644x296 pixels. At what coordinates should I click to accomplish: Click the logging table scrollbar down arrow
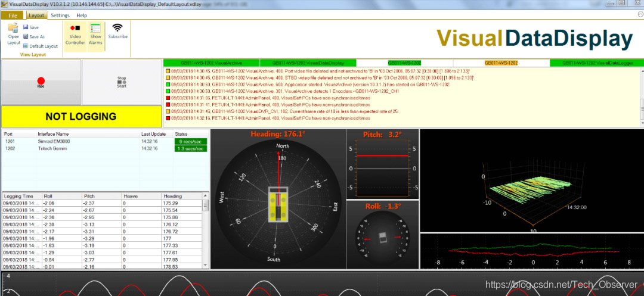pyautogui.click(x=205, y=266)
